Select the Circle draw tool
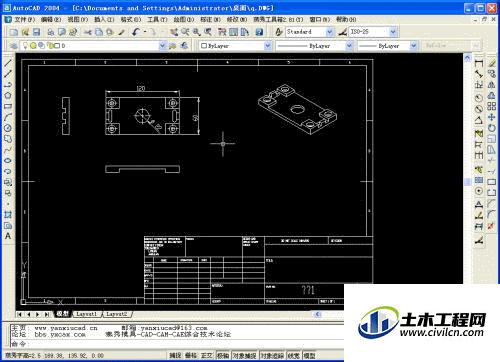 8,128
